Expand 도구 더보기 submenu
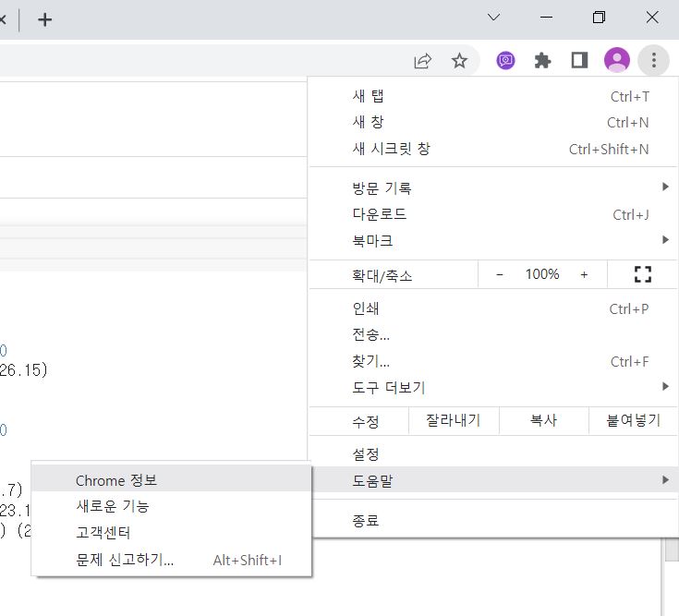Viewport: 679px width, 616px height. [493, 387]
